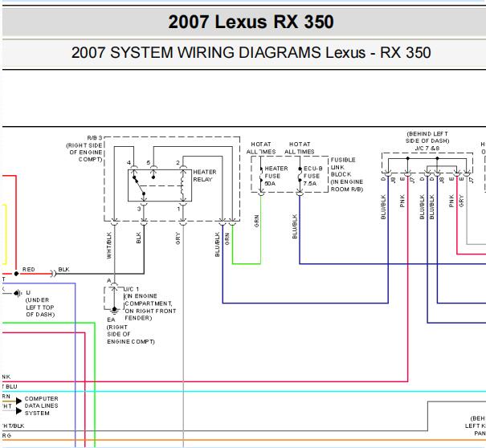
Task: Select the 'WHT/BLK' vertical wire label
Action: point(108,246)
